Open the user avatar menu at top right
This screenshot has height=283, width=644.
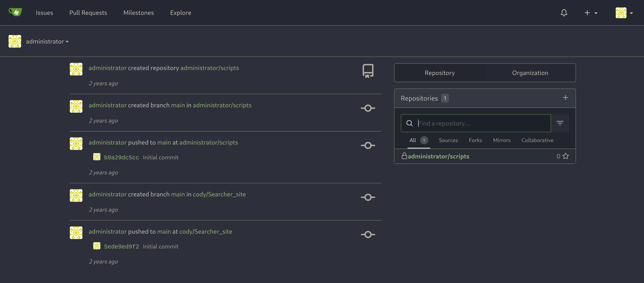coord(624,13)
